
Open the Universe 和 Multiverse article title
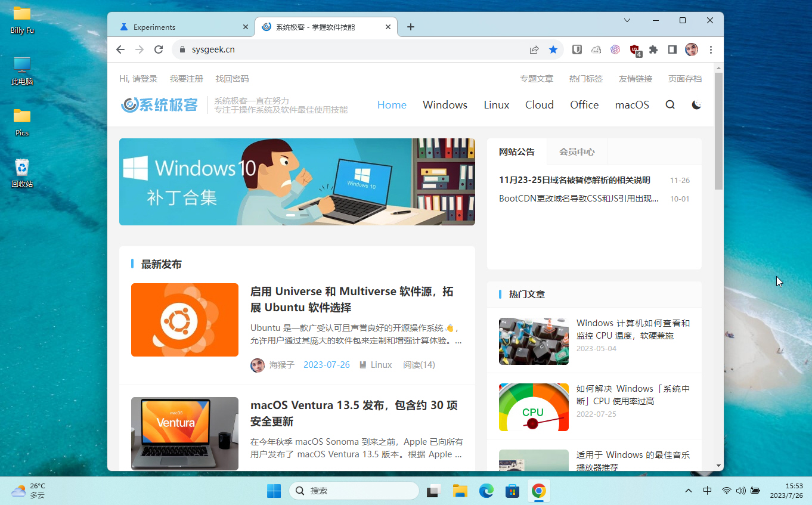(x=352, y=299)
